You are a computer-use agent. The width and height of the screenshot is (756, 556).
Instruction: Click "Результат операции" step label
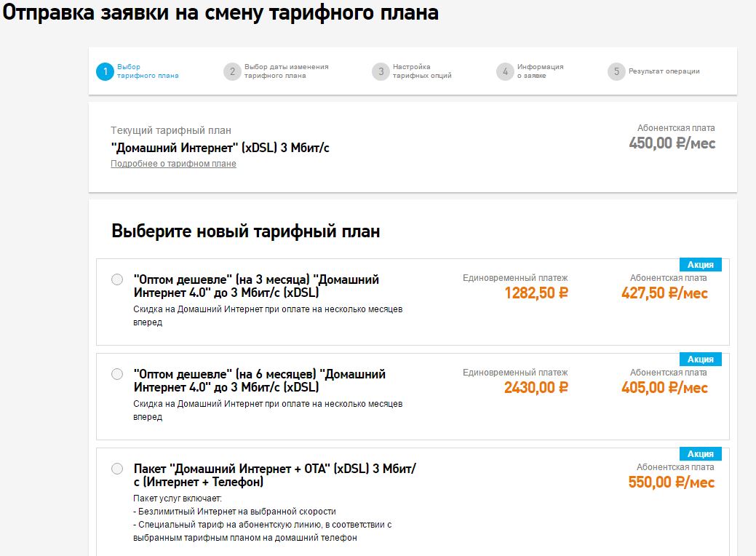pos(664,71)
